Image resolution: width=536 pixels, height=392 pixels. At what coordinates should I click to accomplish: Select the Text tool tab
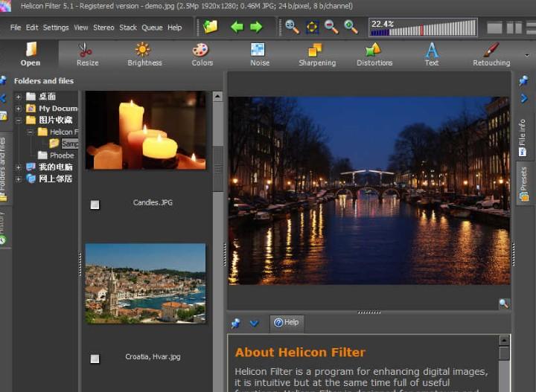click(432, 54)
